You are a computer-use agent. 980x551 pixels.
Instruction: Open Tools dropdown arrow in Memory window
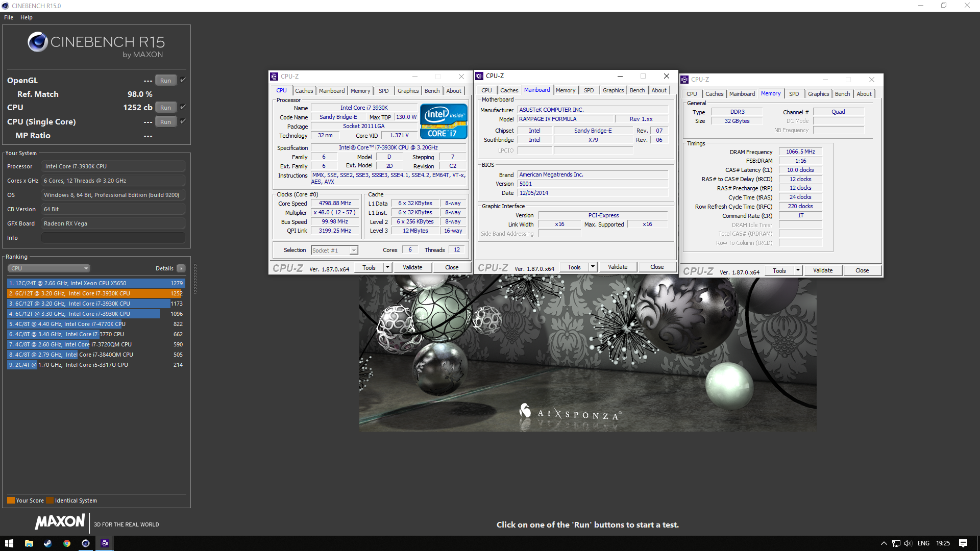pyautogui.click(x=798, y=270)
